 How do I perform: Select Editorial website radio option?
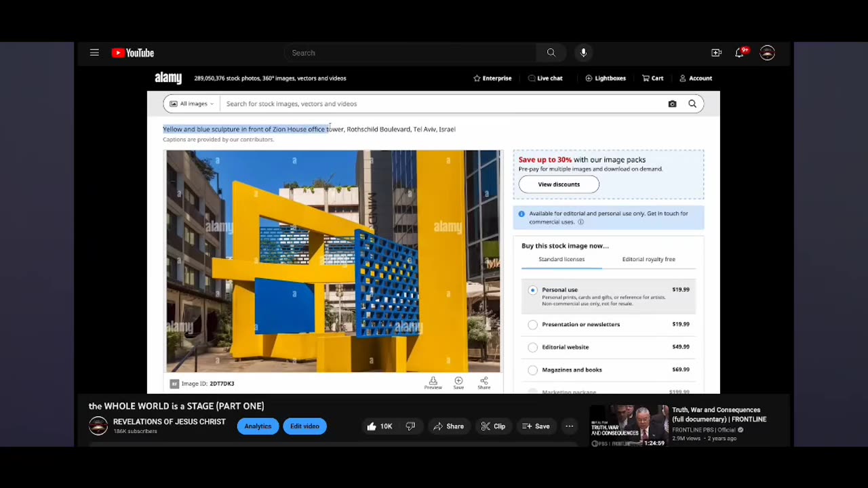tap(532, 347)
